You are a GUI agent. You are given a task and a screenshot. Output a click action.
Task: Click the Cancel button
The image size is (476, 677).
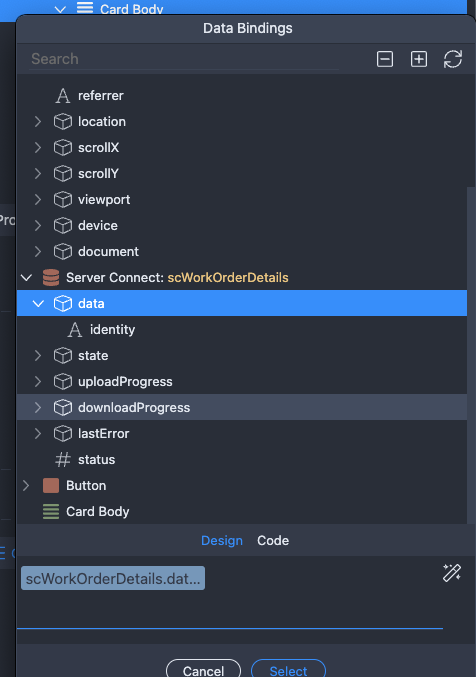[203, 670]
